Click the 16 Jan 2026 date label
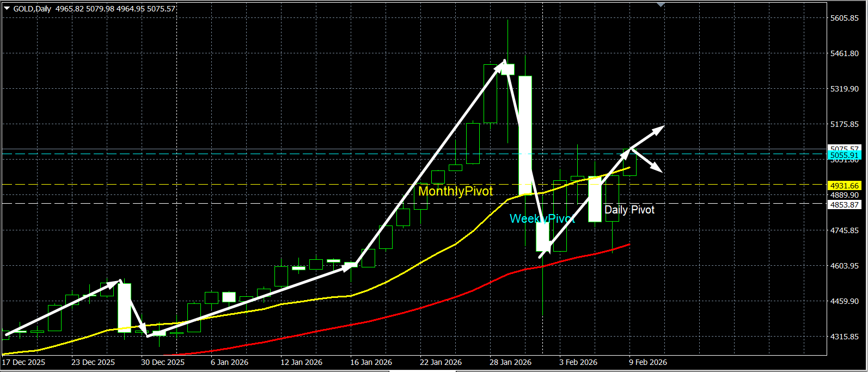This screenshot has height=372, width=868. pos(371,362)
